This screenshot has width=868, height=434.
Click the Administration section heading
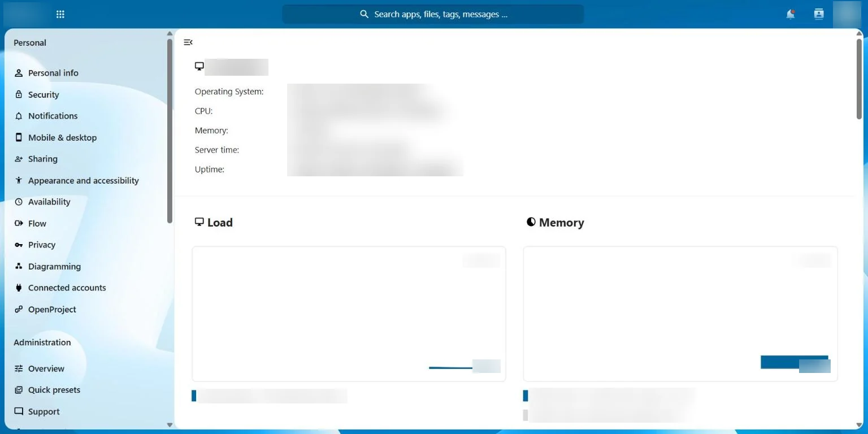[x=42, y=342]
